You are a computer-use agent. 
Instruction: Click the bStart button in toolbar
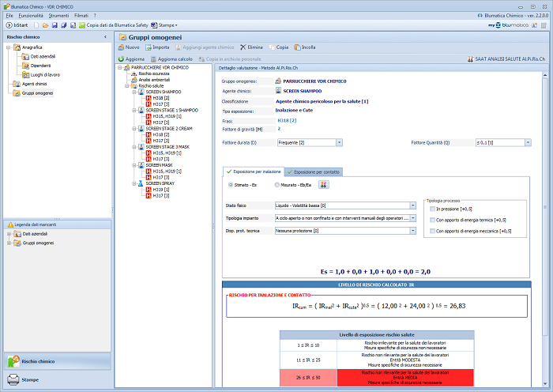click(16, 25)
